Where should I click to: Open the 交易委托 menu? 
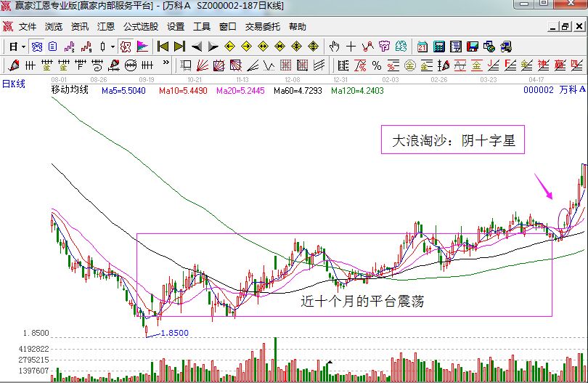tap(262, 27)
